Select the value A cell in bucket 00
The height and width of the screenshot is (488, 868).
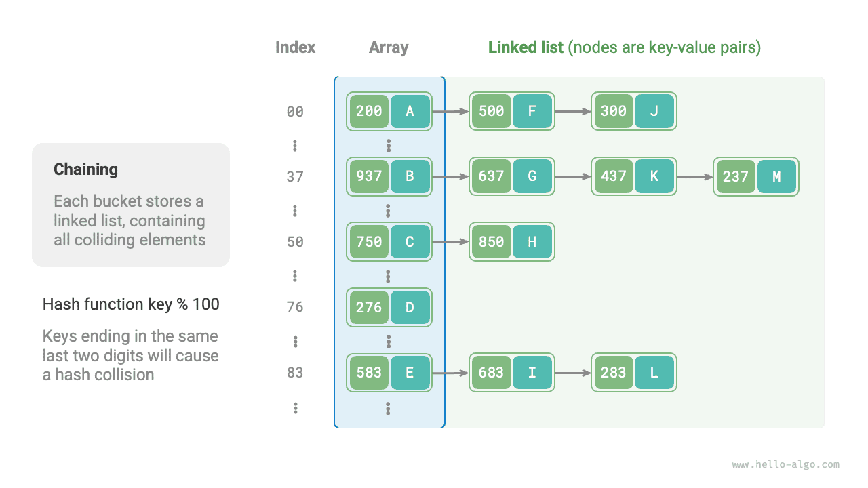(x=410, y=111)
